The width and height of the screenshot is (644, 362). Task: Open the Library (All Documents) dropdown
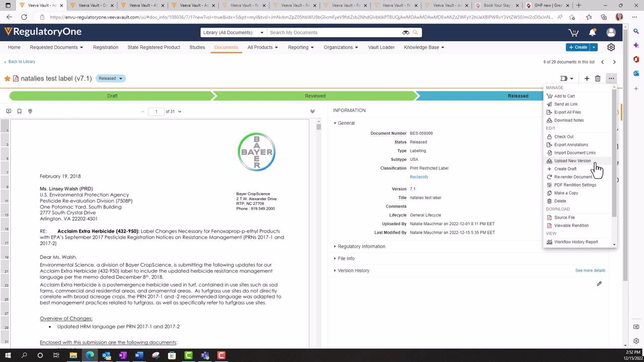[x=233, y=33]
